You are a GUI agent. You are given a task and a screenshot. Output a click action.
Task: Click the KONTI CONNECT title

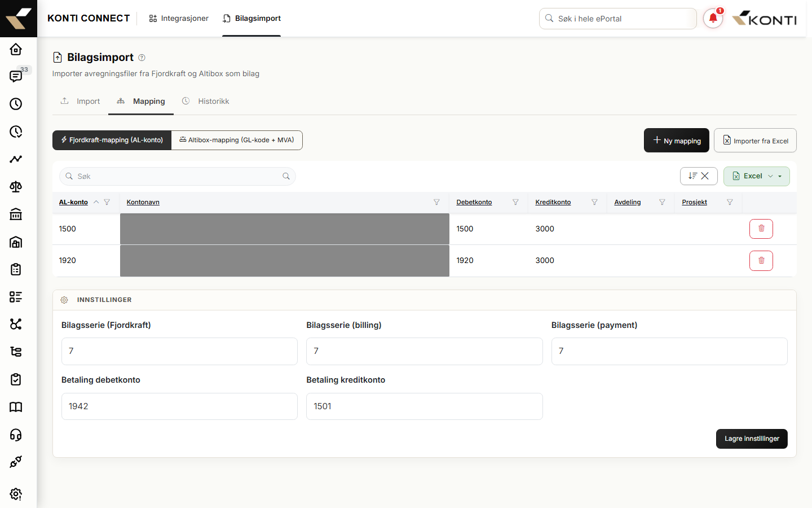pyautogui.click(x=89, y=19)
